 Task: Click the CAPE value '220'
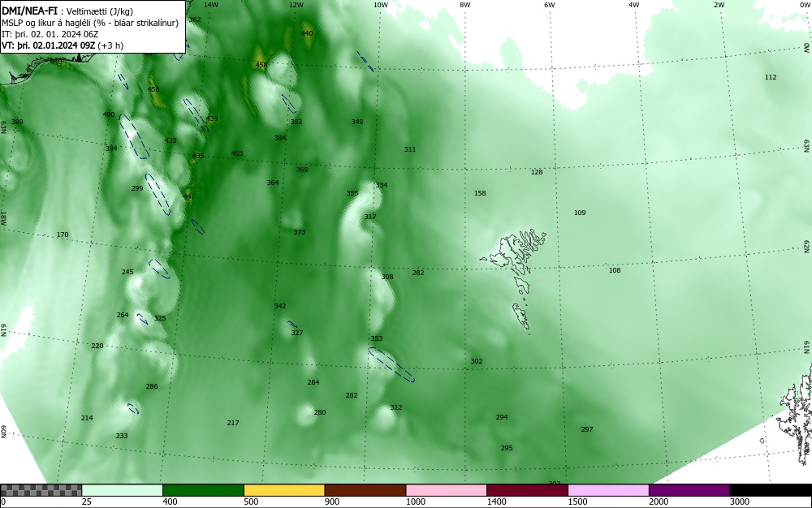click(x=97, y=346)
